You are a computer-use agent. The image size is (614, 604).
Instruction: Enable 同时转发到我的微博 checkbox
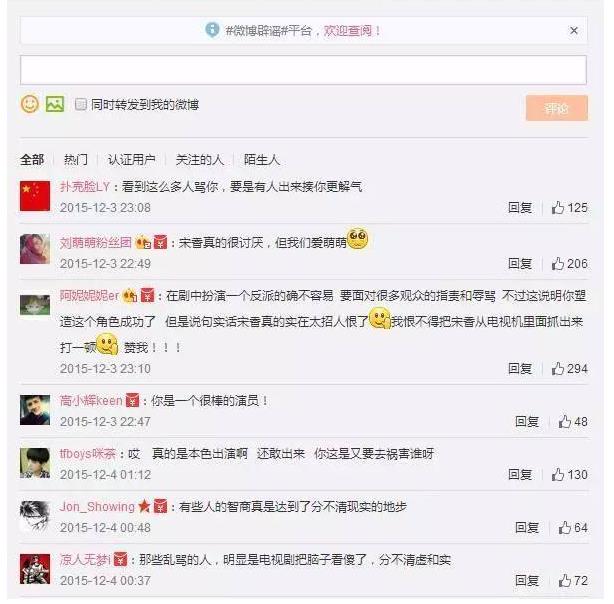81,105
